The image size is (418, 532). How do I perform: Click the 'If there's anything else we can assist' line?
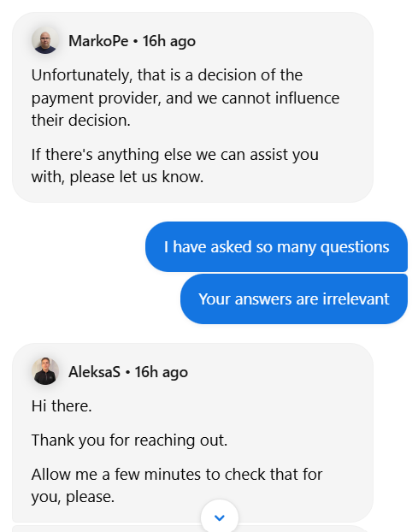[x=175, y=155]
